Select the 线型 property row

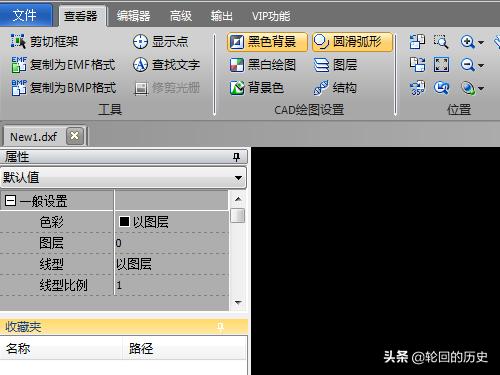114,264
